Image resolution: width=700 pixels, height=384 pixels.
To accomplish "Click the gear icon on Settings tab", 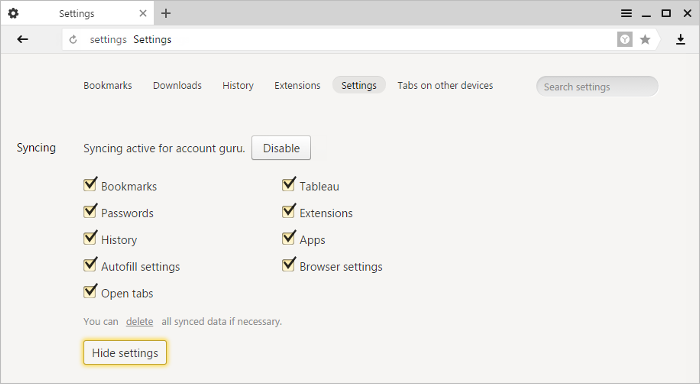I will 13,13.
